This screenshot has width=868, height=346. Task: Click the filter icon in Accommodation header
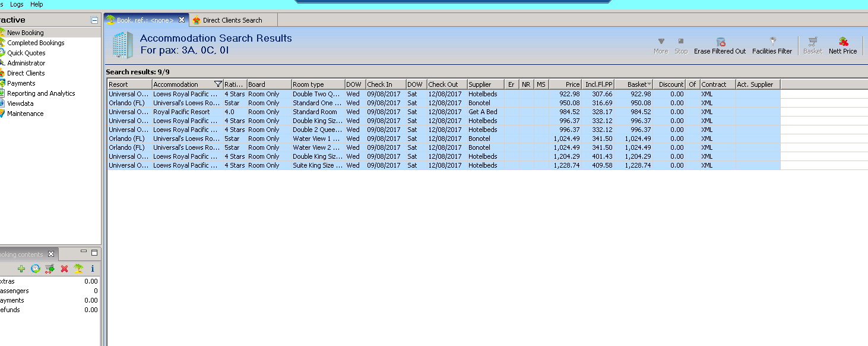point(218,84)
